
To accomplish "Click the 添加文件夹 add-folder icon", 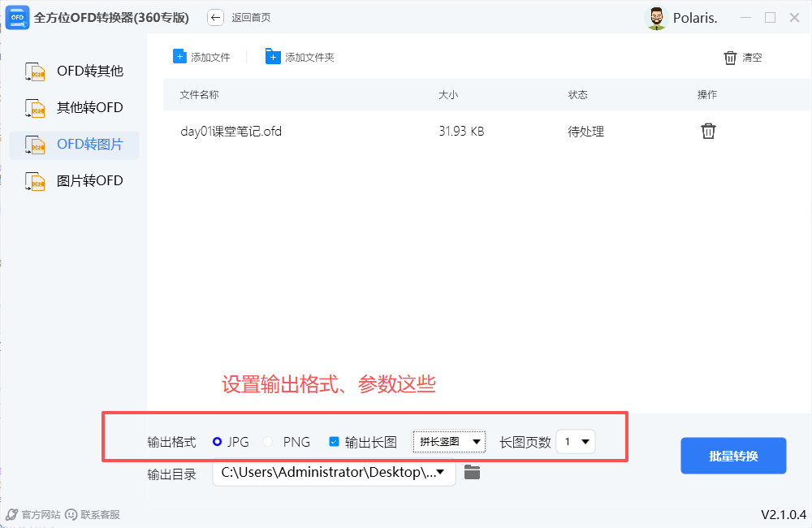I will (x=273, y=56).
